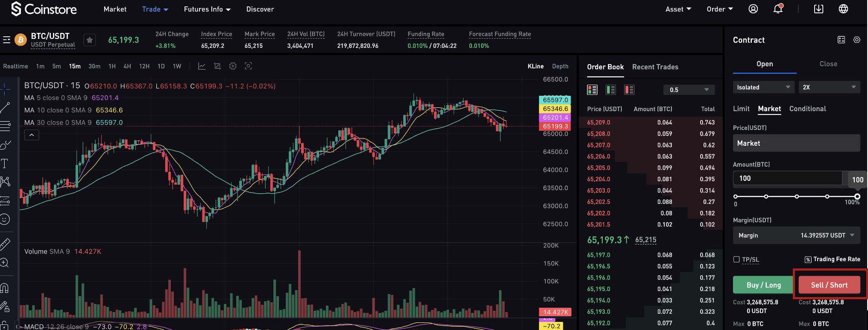Toggle stay in drawing mode pencil-lock
Viewport: 868px width, 330px height.
coord(5,306)
